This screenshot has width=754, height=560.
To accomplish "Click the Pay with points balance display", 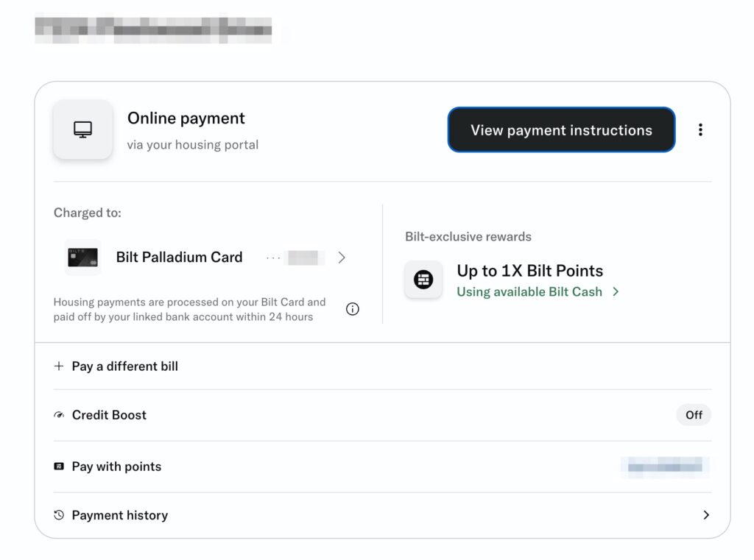I will tap(665, 466).
